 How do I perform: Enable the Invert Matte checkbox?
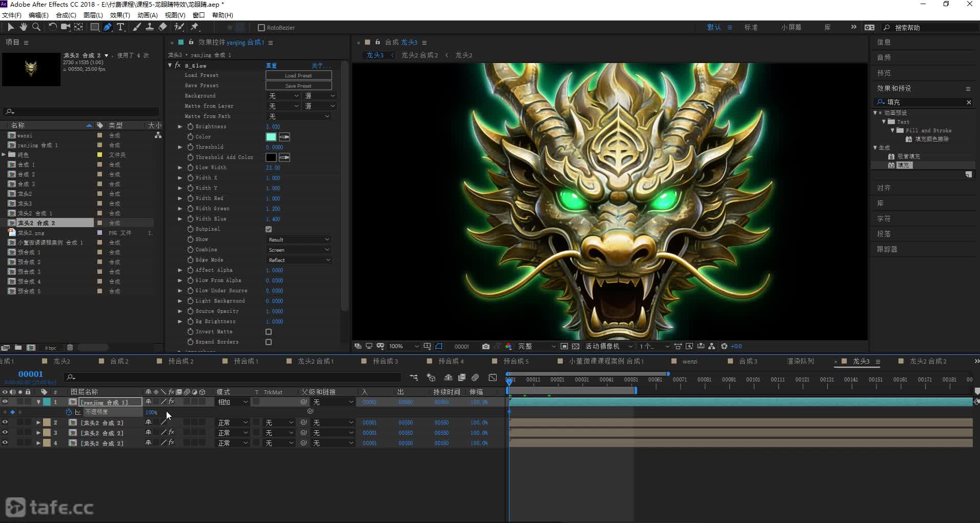tap(269, 332)
